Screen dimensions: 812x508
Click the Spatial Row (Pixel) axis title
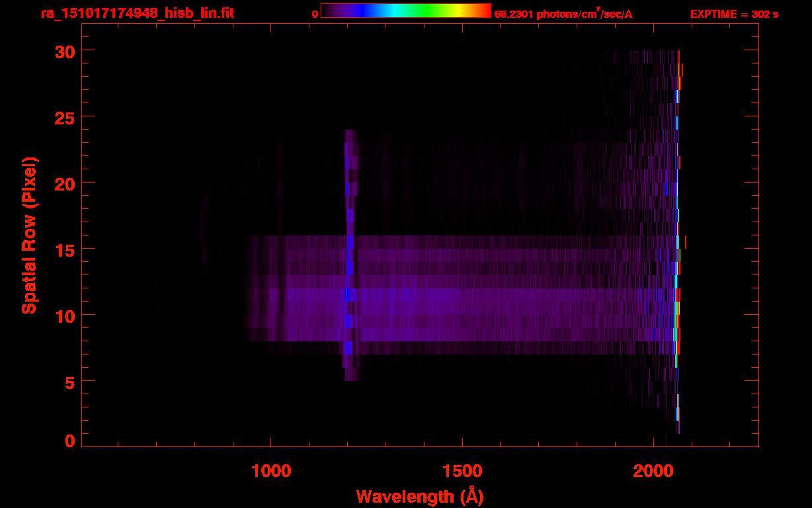point(28,235)
